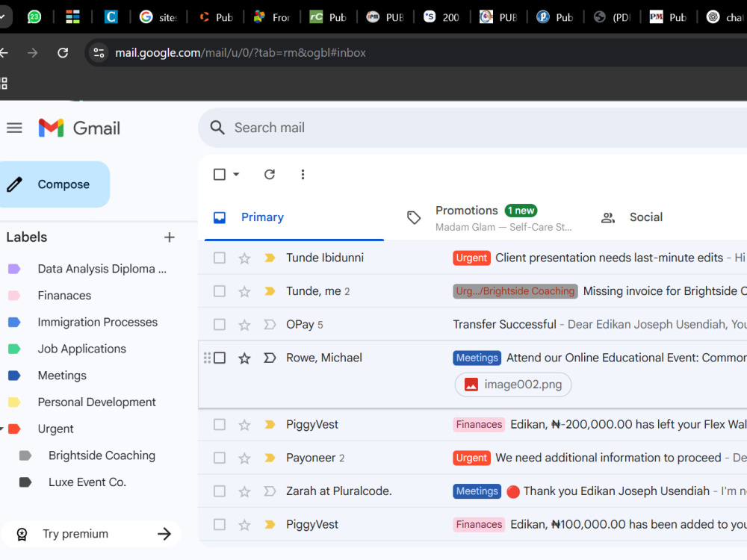This screenshot has height=560, width=747.
Task: Open the '200' browser tab
Action: click(441, 17)
